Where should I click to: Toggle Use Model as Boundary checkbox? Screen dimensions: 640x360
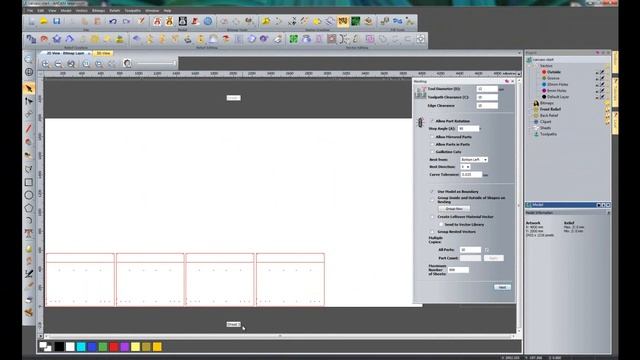[432, 191]
